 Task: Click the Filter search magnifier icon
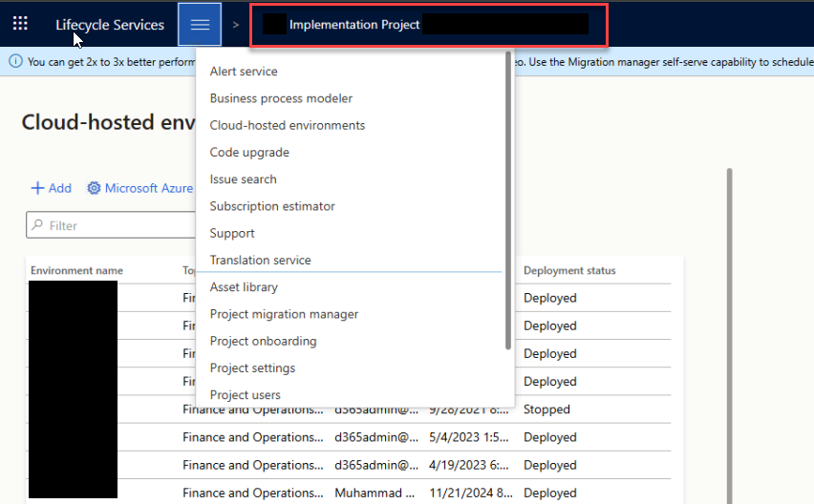[x=37, y=225]
